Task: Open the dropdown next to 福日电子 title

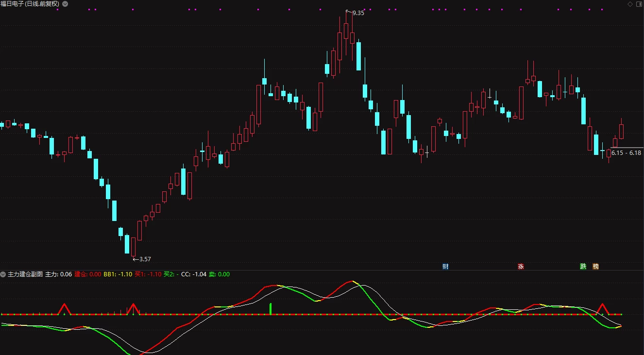Action: tap(65, 3)
